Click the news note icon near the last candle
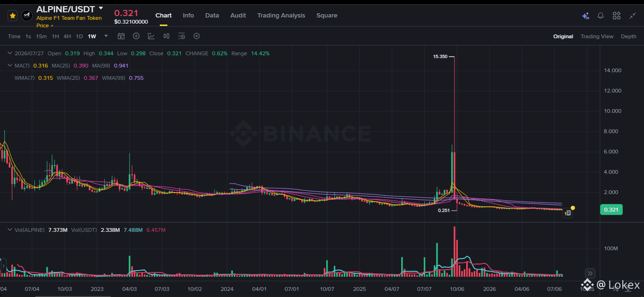Screen dimensions: 644x297 [568, 213]
